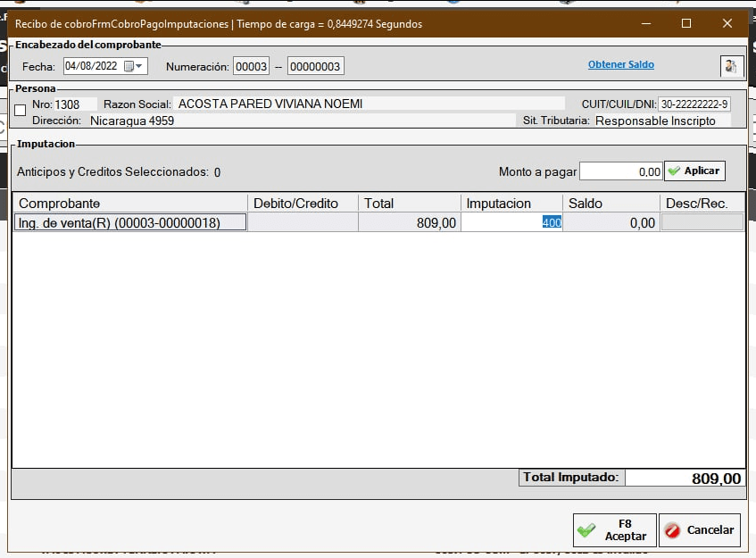The width and height of the screenshot is (756, 558).
Task: Click the Comprobante column header
Action: [129, 204]
